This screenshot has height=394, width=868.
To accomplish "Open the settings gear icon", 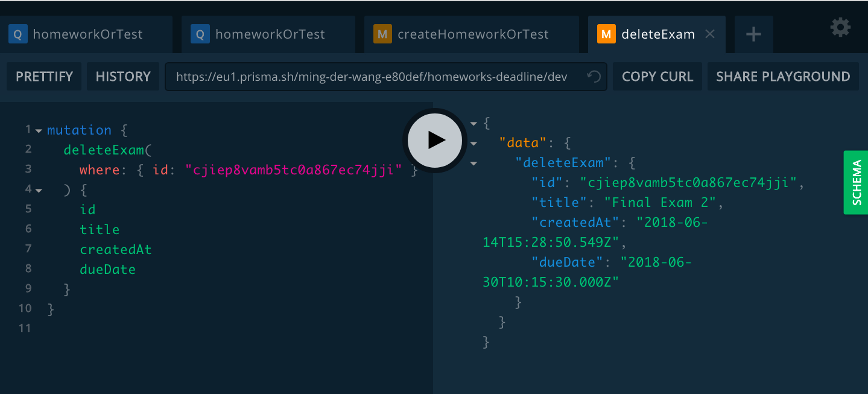I will (840, 27).
